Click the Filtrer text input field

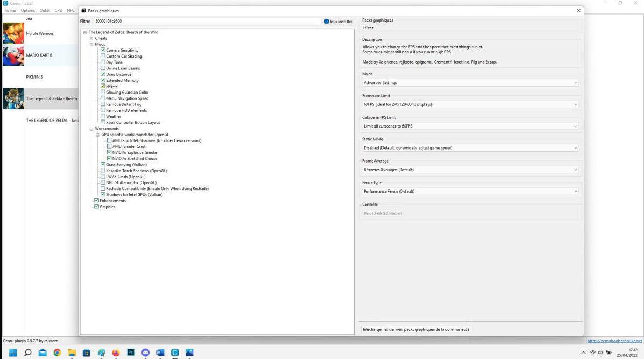207,22
